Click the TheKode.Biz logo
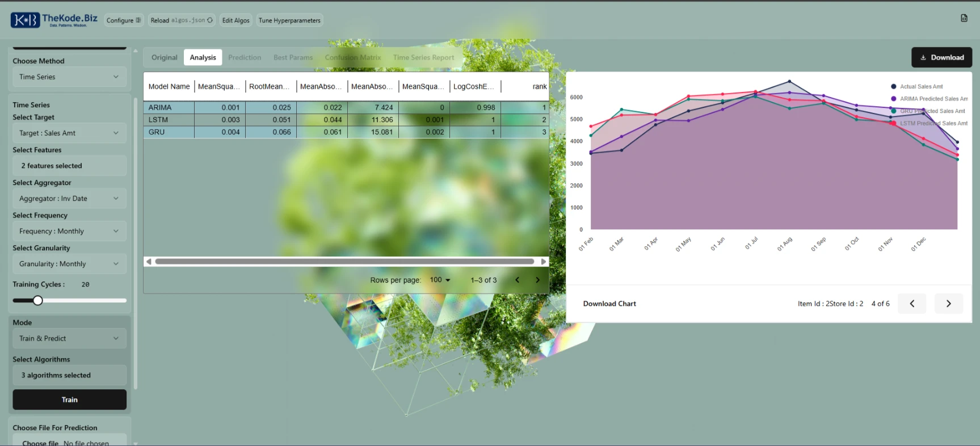Screen dimensions: 980x446 point(54,20)
